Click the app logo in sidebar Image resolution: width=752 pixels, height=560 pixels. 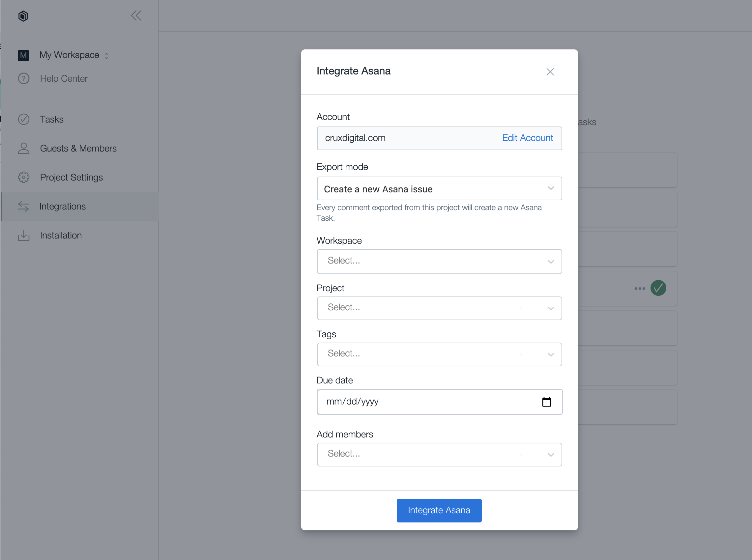pyautogui.click(x=23, y=16)
